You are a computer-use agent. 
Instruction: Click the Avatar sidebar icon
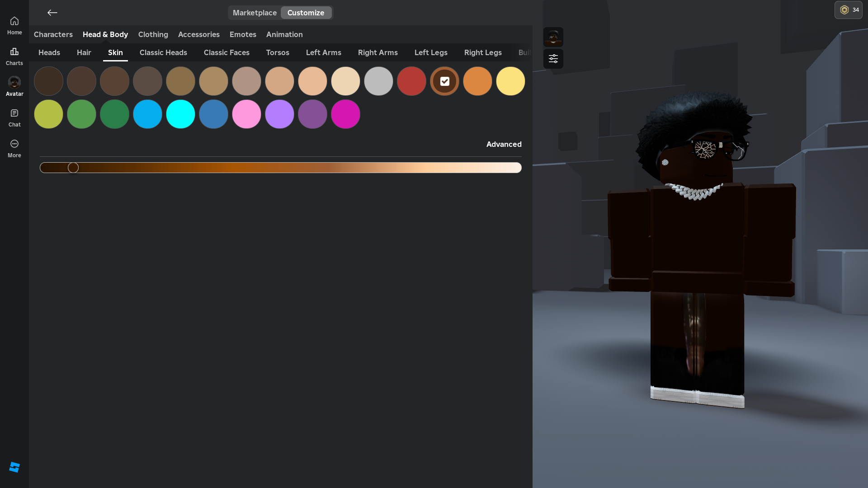14,86
